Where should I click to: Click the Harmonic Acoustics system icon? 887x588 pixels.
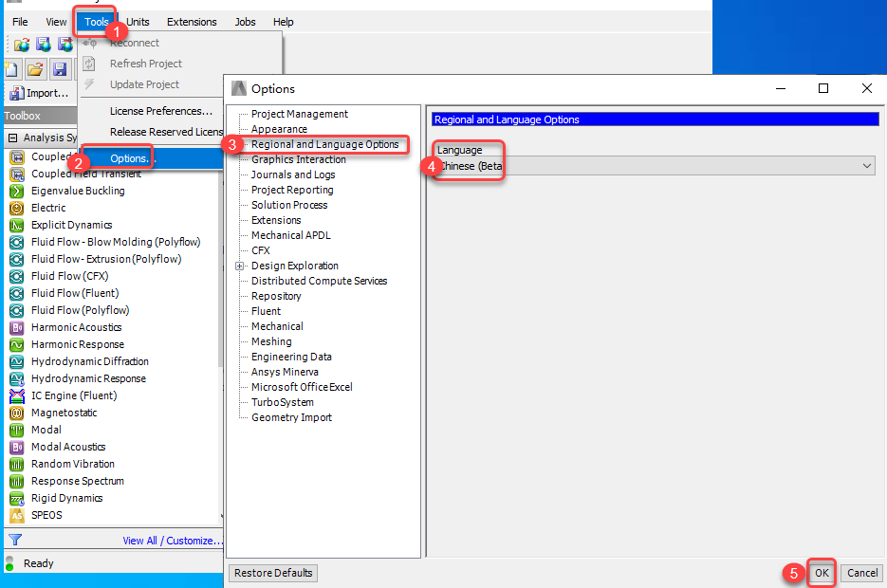(17, 327)
